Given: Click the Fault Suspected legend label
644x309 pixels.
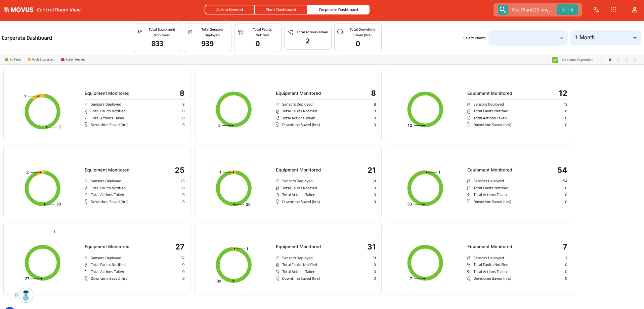Looking at the screenshot, I should pos(43,60).
